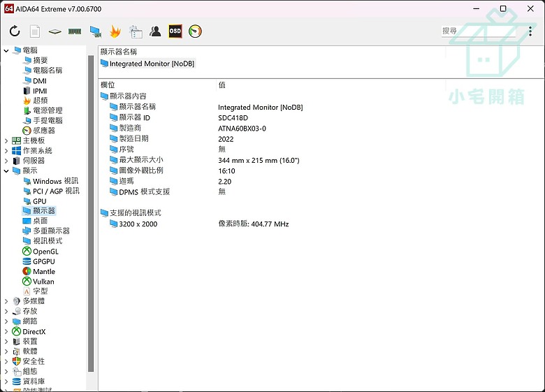Collapse the 電腦 tree node
The width and height of the screenshot is (545, 392).
pyautogui.click(x=6, y=51)
